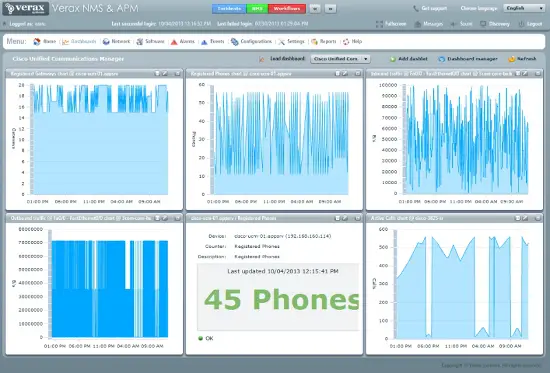Open Messages from the header
The width and height of the screenshot is (550, 373).
428,24
